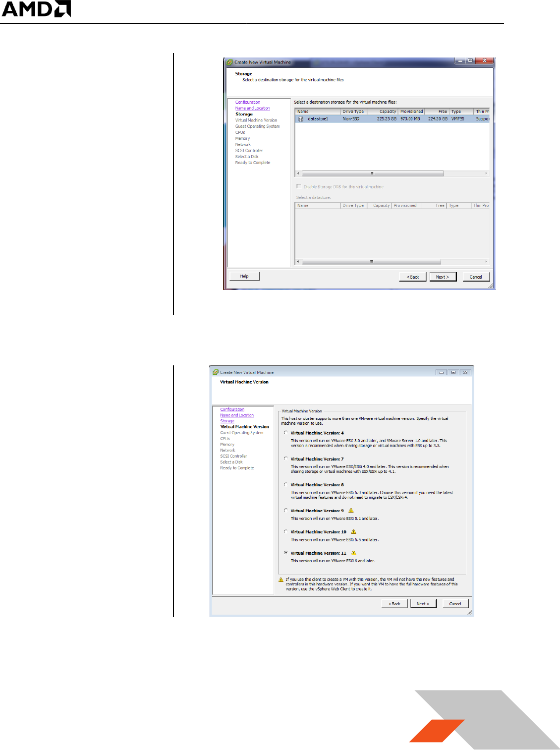The image size is (560, 750).
Task: Click Memory step in Version dialog sidebar
Action: click(227, 445)
